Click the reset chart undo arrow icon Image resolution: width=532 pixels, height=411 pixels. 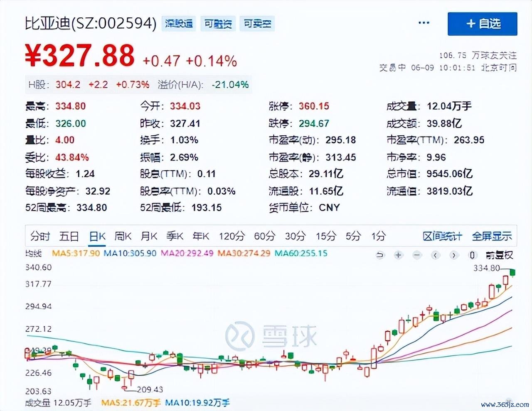click(380, 255)
